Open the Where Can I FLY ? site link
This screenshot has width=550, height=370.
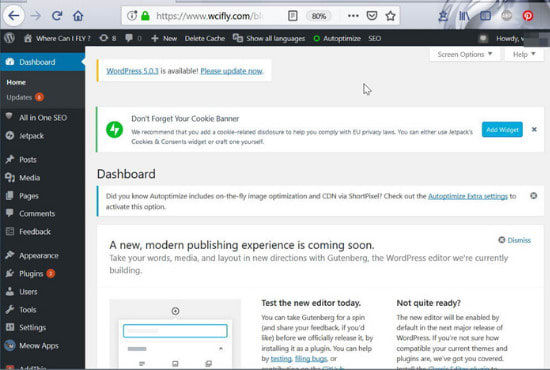57,38
